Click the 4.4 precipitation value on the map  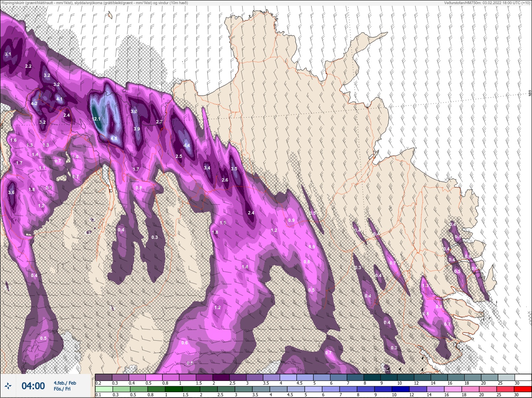187,145
